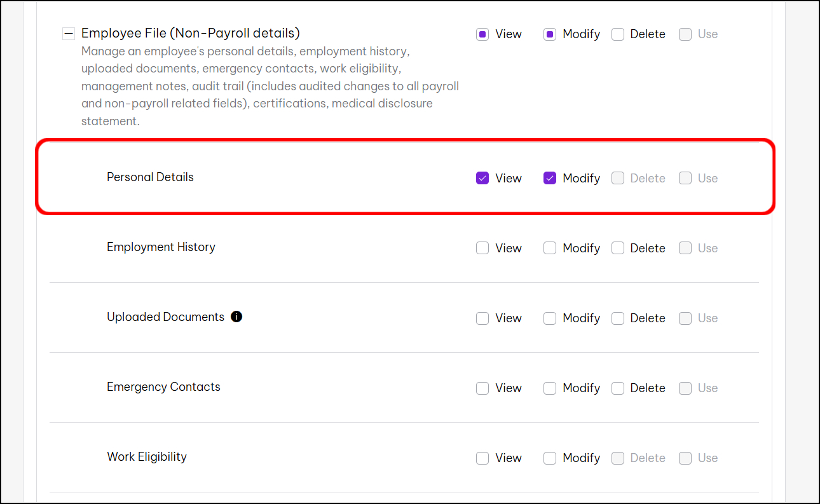Check Delete for Uploaded Documents
This screenshot has width=820, height=504.
[x=618, y=318]
